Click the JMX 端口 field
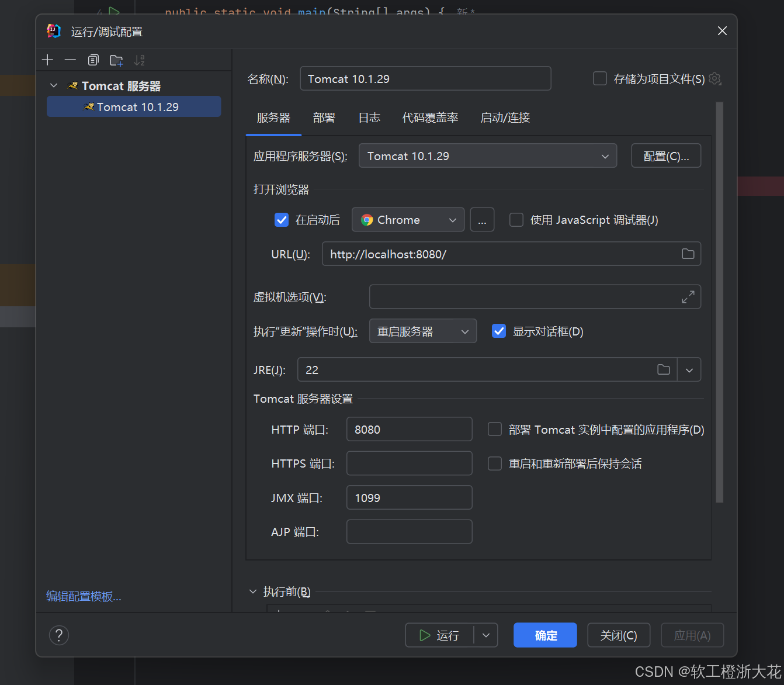The image size is (784, 685). click(410, 498)
